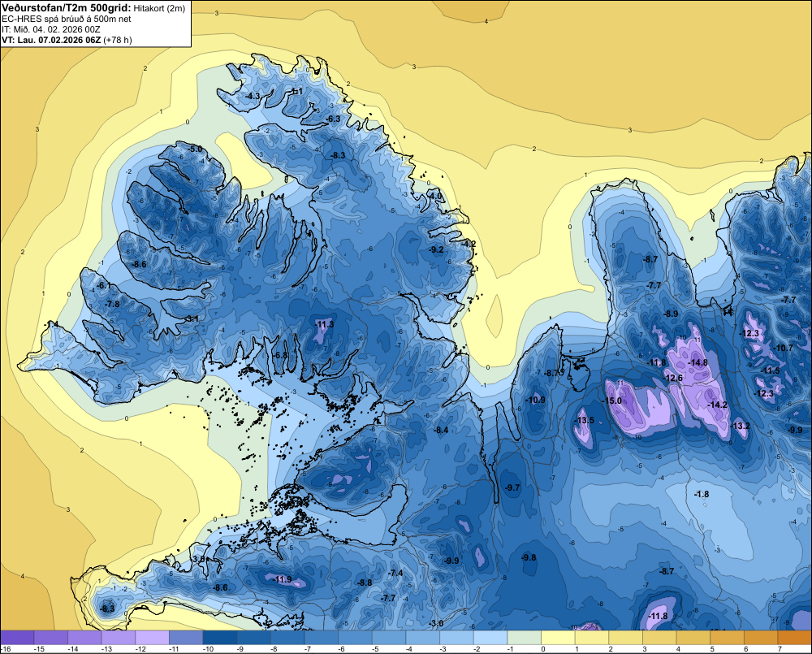Viewport: 812px width, 654px height.
Task: Click the -8.9 temperature value
Action: coord(671,314)
